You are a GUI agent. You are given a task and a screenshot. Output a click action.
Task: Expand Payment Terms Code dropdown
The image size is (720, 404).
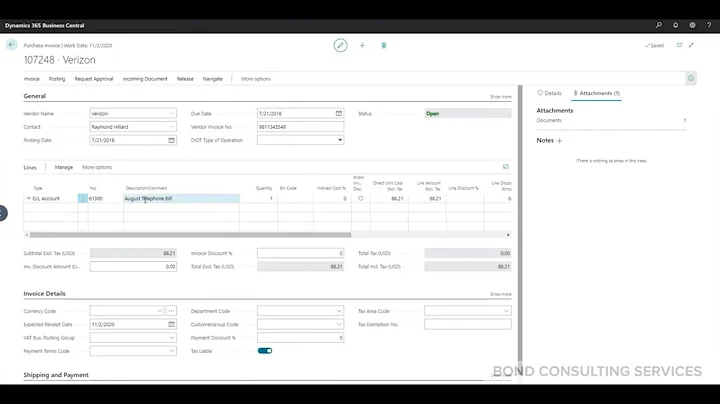click(x=172, y=351)
